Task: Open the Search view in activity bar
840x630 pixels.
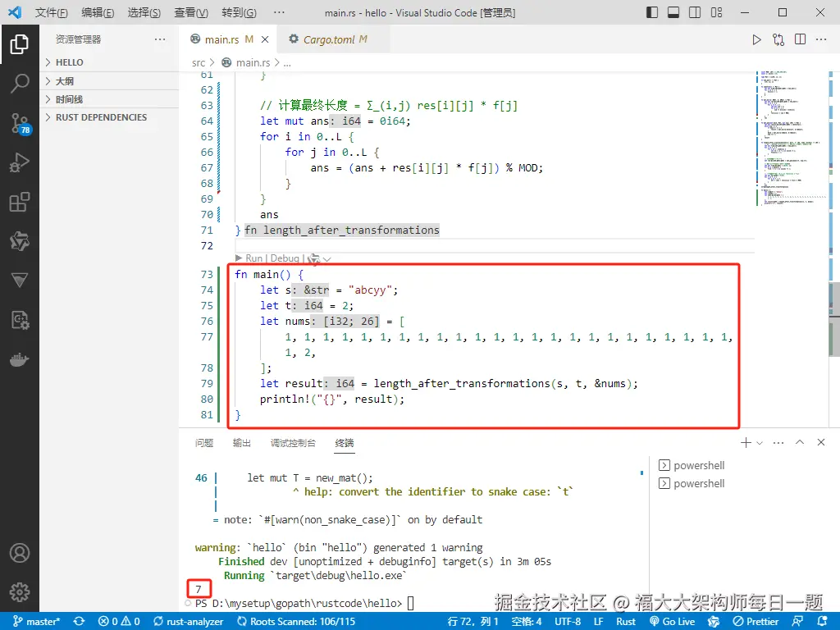Action: (20, 84)
